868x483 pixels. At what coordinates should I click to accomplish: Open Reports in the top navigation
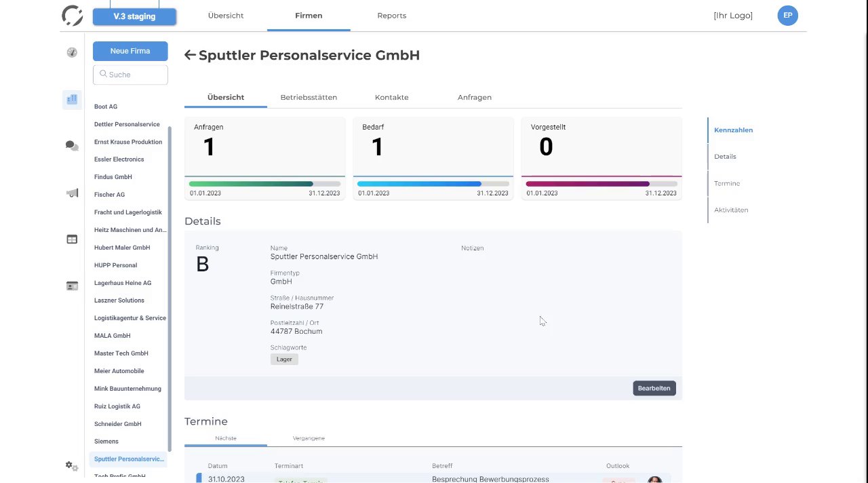coord(391,16)
